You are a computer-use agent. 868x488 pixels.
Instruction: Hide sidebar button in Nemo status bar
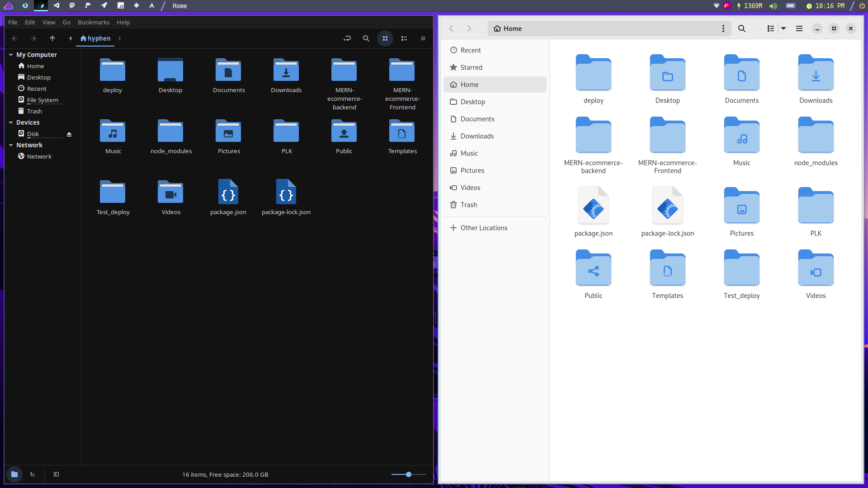click(x=56, y=474)
